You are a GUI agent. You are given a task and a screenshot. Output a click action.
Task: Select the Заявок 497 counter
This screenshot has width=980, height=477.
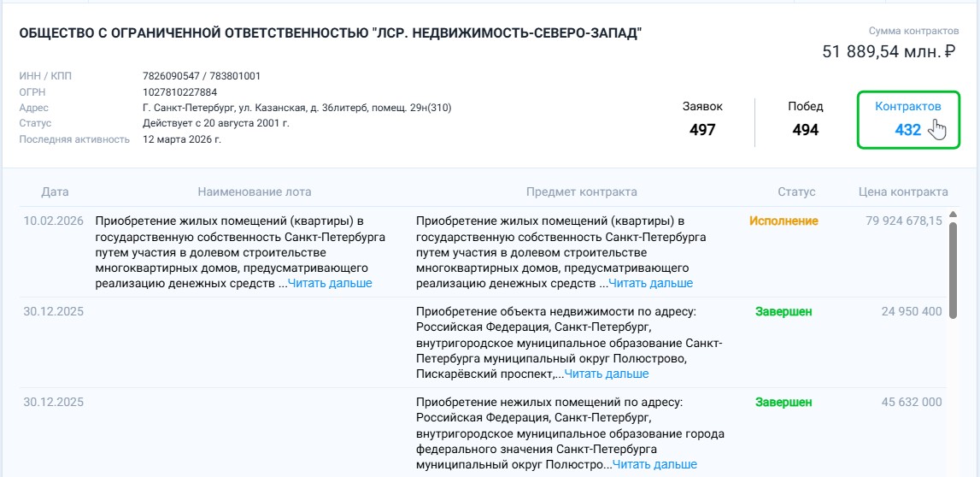pyautogui.click(x=702, y=119)
